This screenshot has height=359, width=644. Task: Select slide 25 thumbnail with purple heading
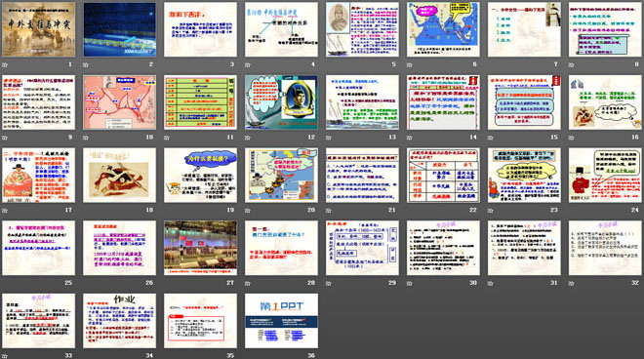tap(39, 248)
